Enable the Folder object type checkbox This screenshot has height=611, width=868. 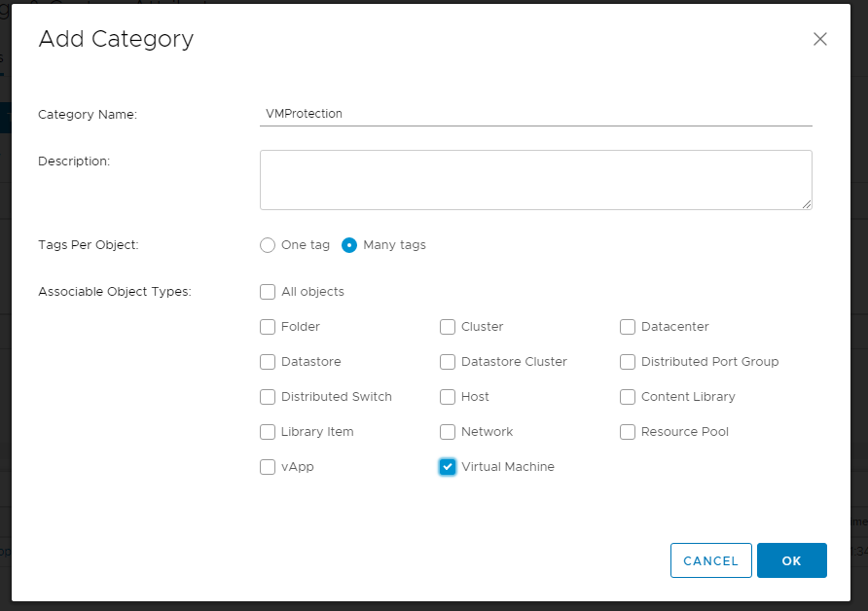(x=268, y=327)
